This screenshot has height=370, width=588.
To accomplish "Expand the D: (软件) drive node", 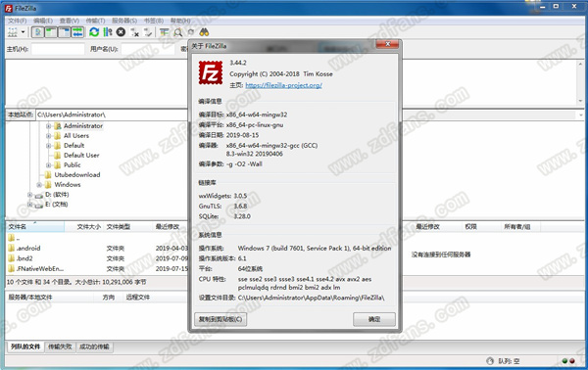I will click(x=29, y=195).
